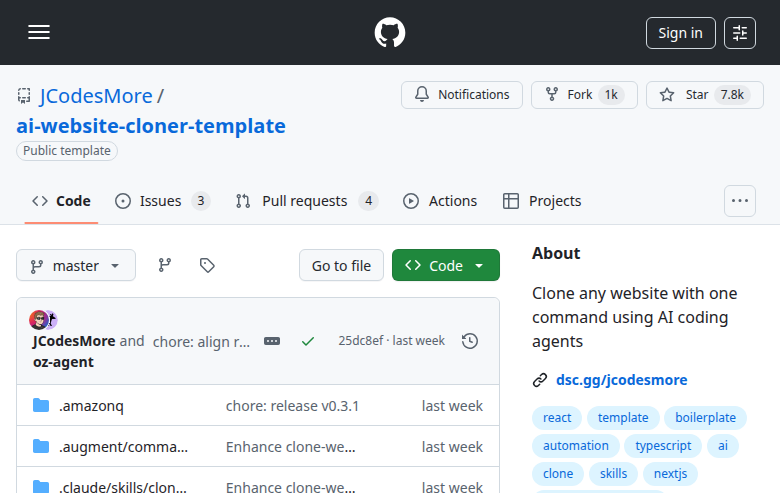Select the skills topic tag
Viewport: 780px width, 493px height.
pos(613,474)
